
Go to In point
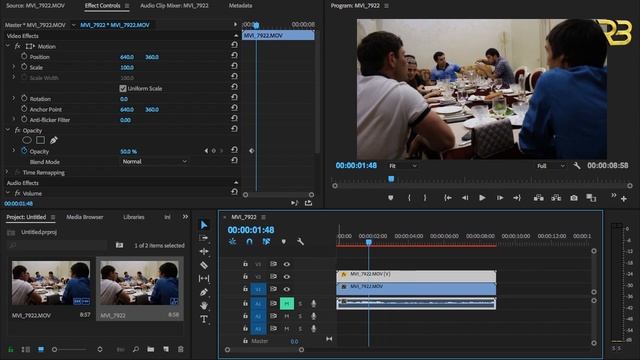coord(448,198)
